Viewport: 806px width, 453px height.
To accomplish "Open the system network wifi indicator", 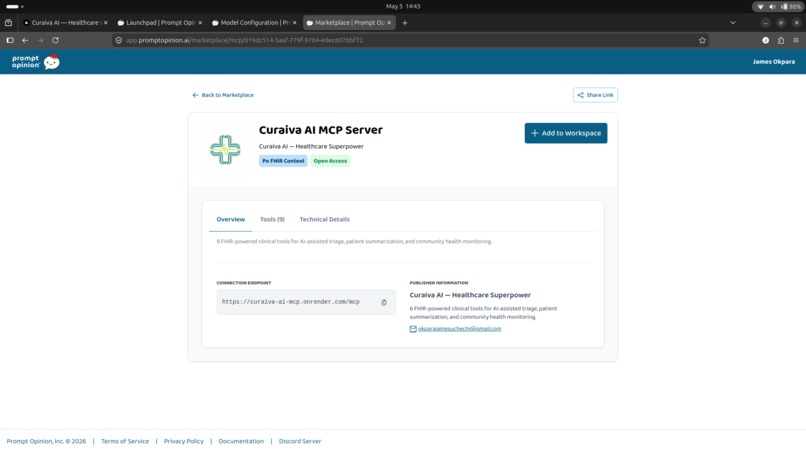I will click(761, 7).
